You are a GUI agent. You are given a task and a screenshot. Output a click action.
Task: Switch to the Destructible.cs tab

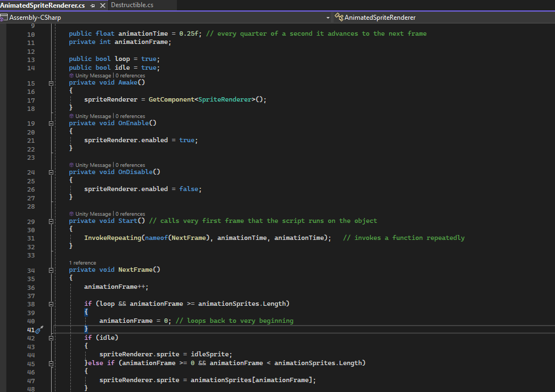click(x=132, y=5)
